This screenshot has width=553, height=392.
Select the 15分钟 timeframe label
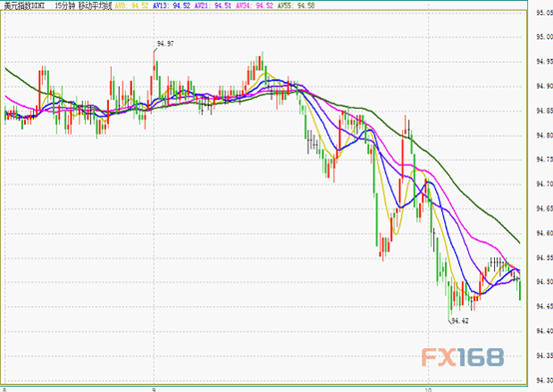[65, 6]
